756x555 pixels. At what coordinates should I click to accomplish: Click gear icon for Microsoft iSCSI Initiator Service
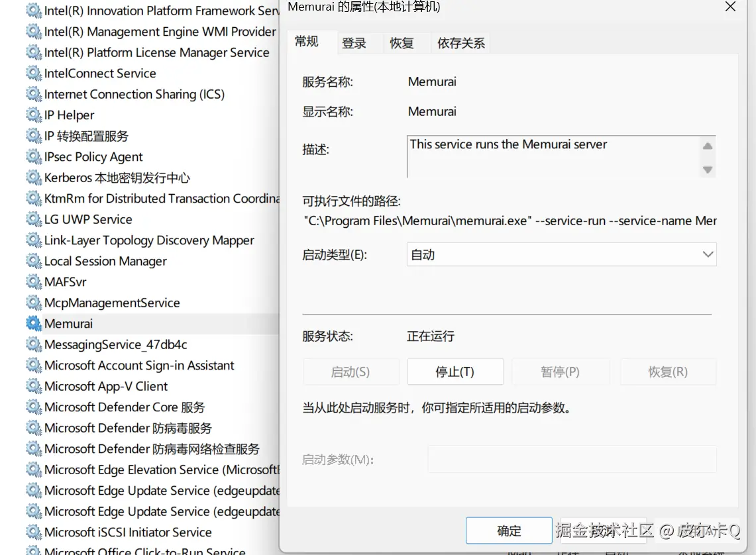(x=34, y=532)
